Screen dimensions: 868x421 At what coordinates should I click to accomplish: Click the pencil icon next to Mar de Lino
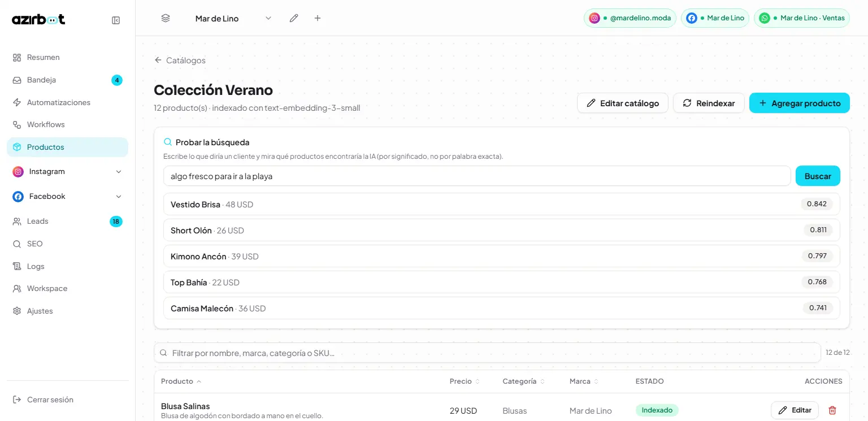[x=294, y=18]
